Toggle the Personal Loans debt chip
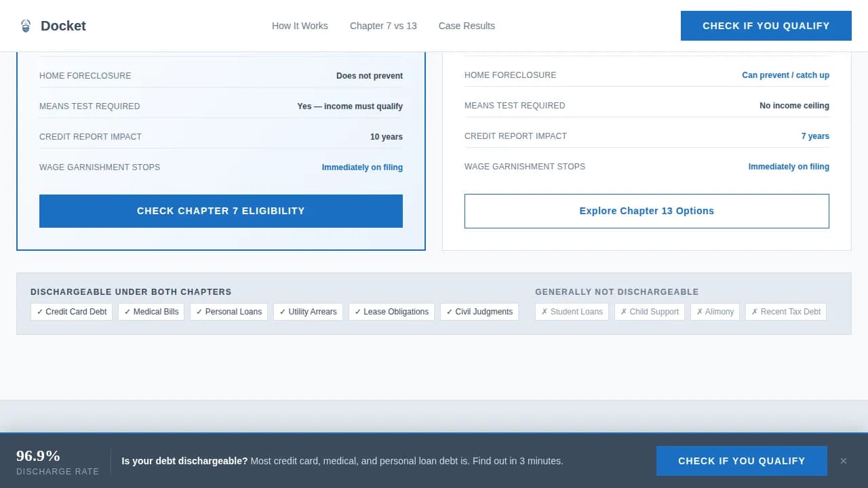The image size is (868, 488). 229,312
